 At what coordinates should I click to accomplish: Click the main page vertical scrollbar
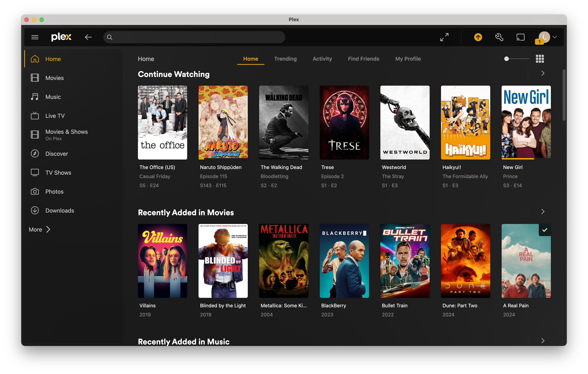pos(564,95)
